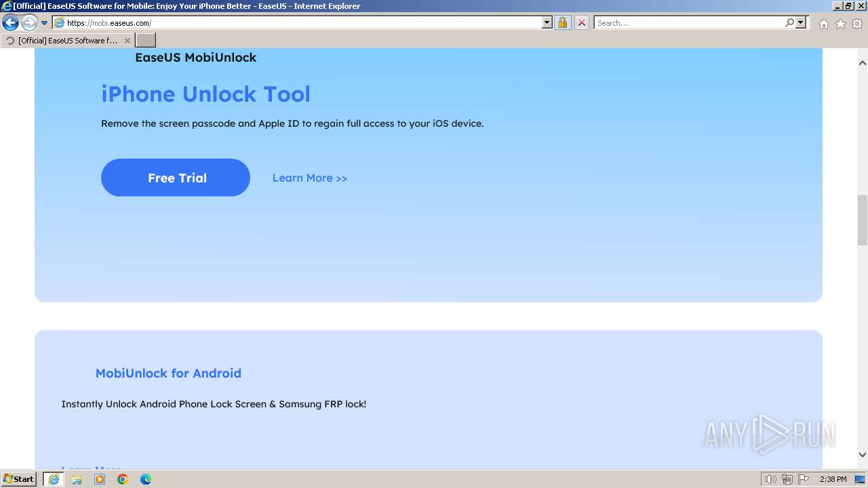Expand the address bar autocomplete dropdown
This screenshot has height=488, width=868.
(547, 23)
